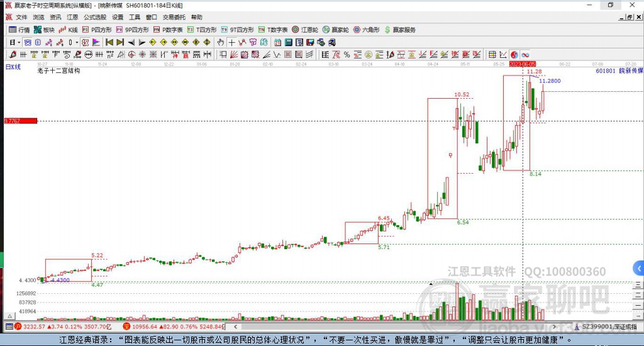
Task: Jump to first bar with skip-back icon
Action: pyautogui.click(x=109, y=42)
